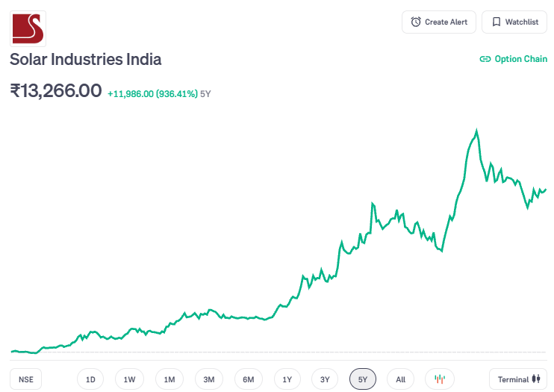Choose the 3Y time period
The image size is (554, 392).
[325, 379]
